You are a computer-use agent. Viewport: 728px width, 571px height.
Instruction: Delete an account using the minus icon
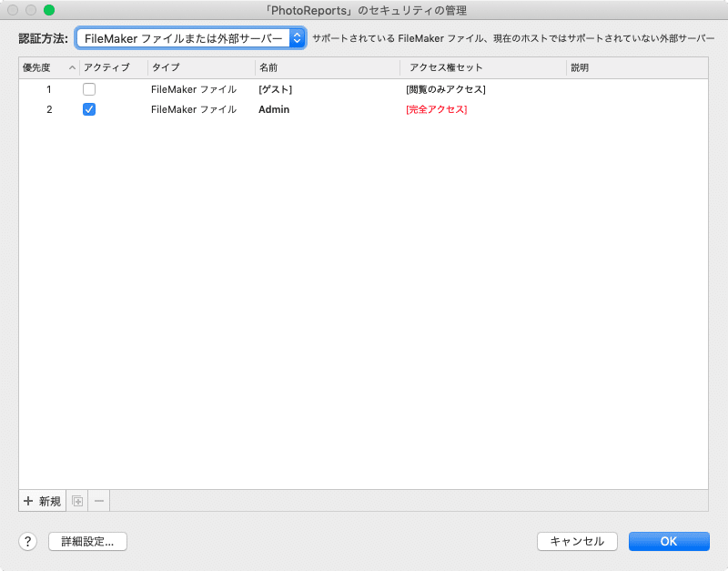(98, 500)
